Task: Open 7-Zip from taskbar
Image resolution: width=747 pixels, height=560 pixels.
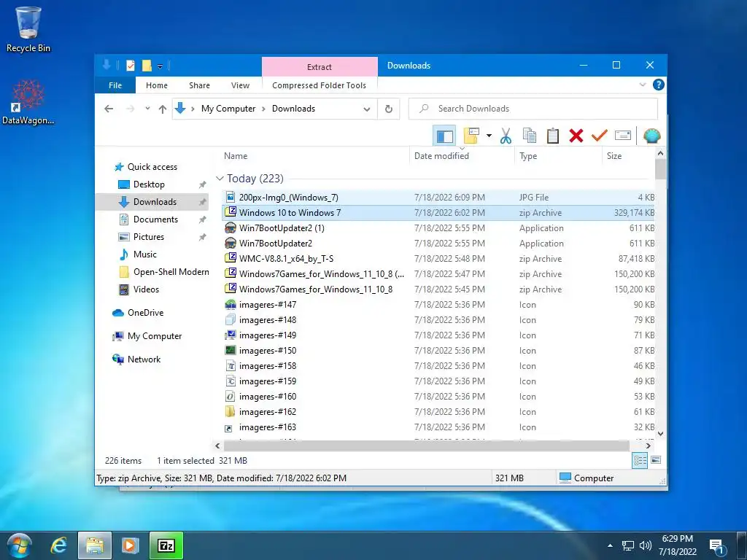Action: coord(166,545)
